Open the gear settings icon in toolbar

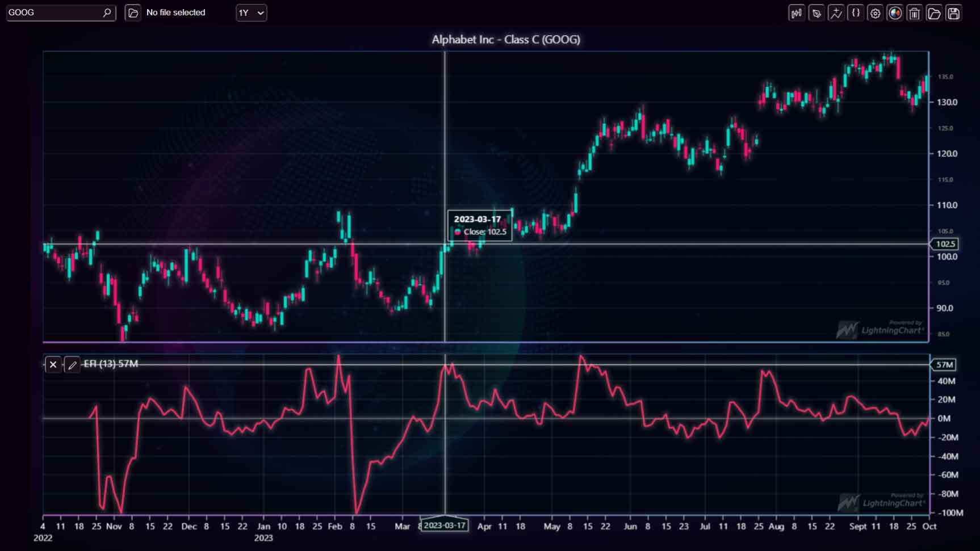click(876, 13)
